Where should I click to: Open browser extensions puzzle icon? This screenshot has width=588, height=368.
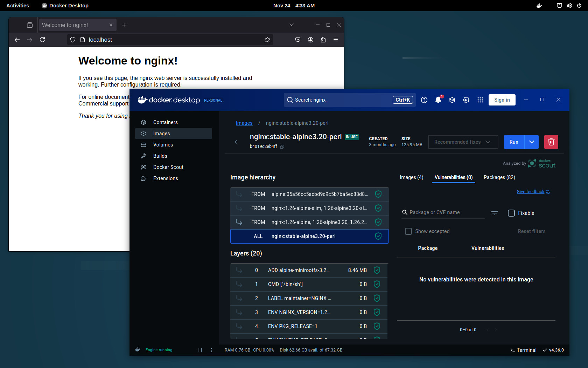(x=323, y=40)
